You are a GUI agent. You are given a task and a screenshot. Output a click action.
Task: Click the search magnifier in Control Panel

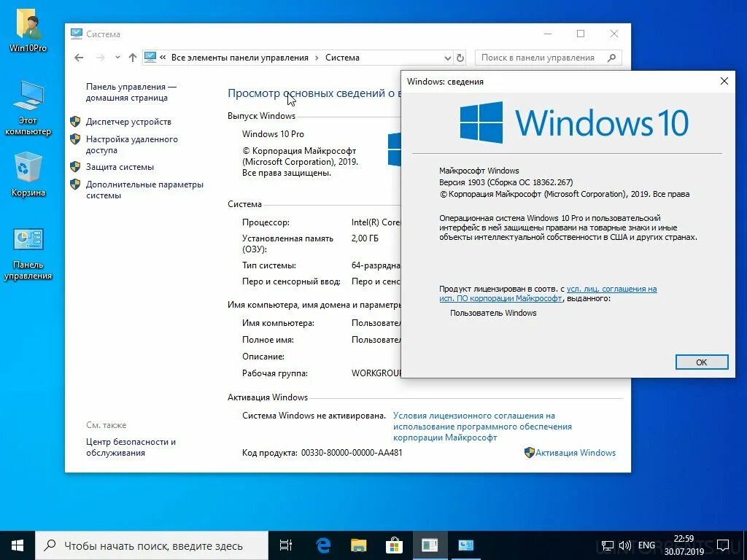click(x=612, y=58)
